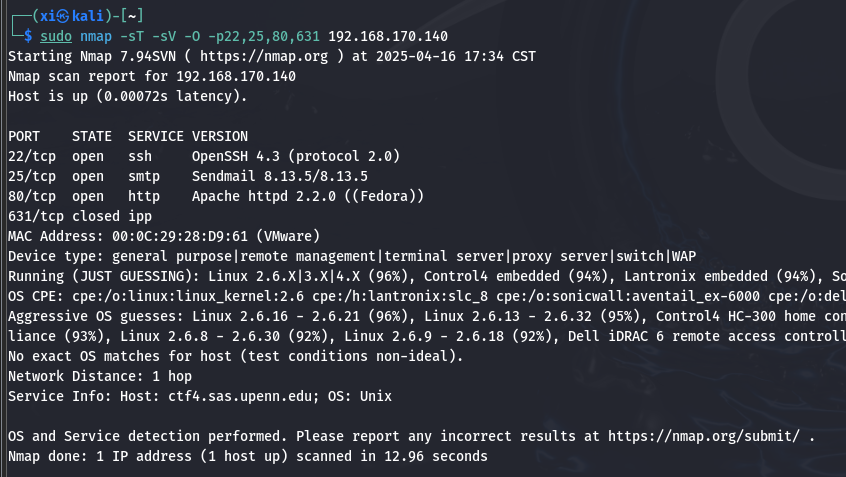Click the 631/tcp closed ipp line

80,216
